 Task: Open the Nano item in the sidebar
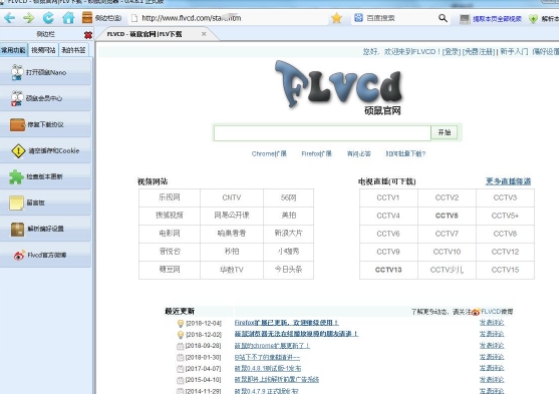(x=45, y=72)
